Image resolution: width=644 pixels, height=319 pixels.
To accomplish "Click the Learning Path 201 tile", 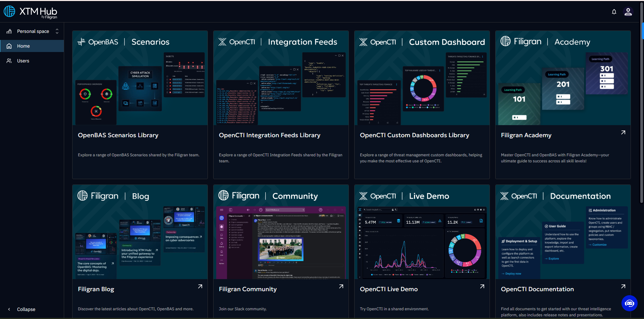I will 563,89.
